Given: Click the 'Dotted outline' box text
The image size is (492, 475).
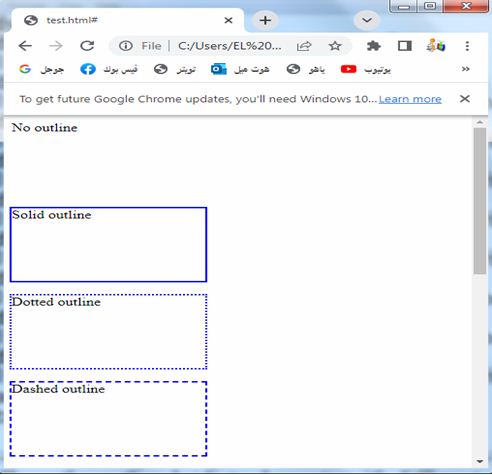Looking at the screenshot, I should pos(56,302).
